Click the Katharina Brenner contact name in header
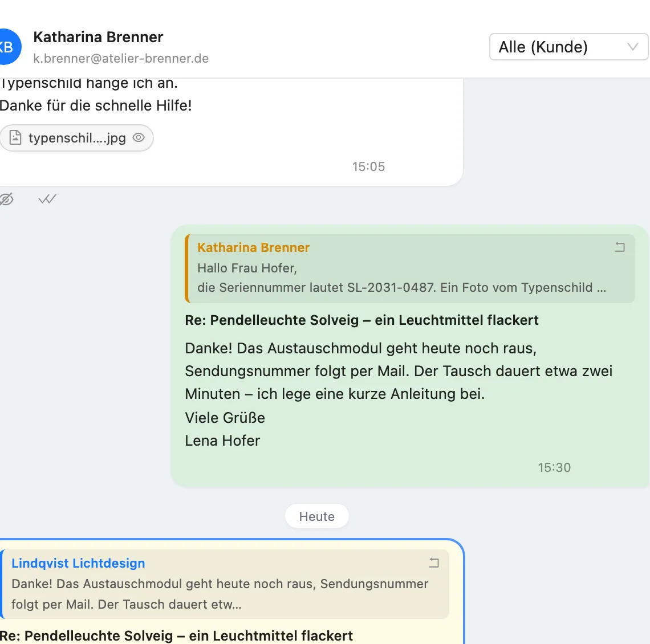This screenshot has width=650, height=644. click(x=98, y=37)
